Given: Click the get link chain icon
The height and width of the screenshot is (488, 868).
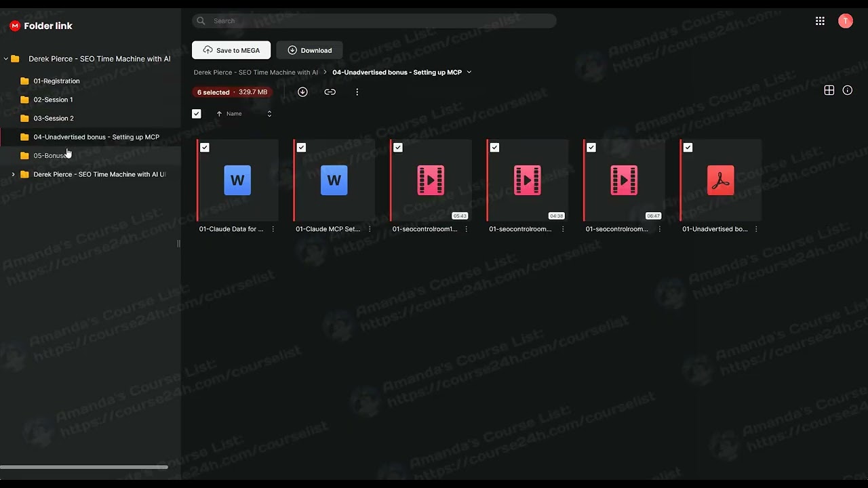Looking at the screenshot, I should (330, 92).
